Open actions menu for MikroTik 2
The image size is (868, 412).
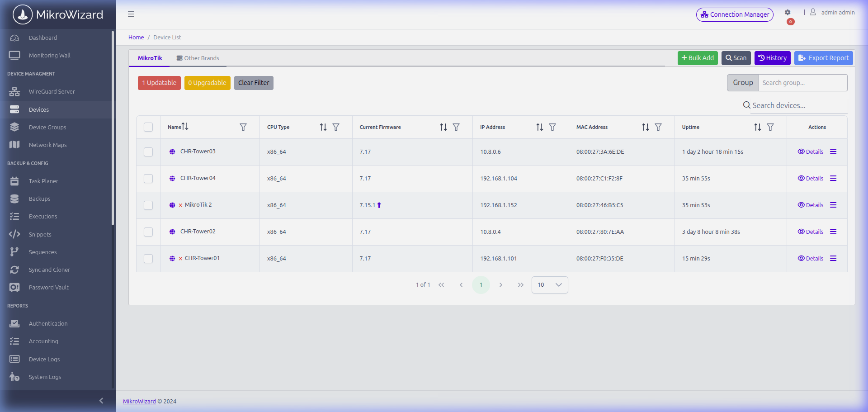(x=833, y=205)
